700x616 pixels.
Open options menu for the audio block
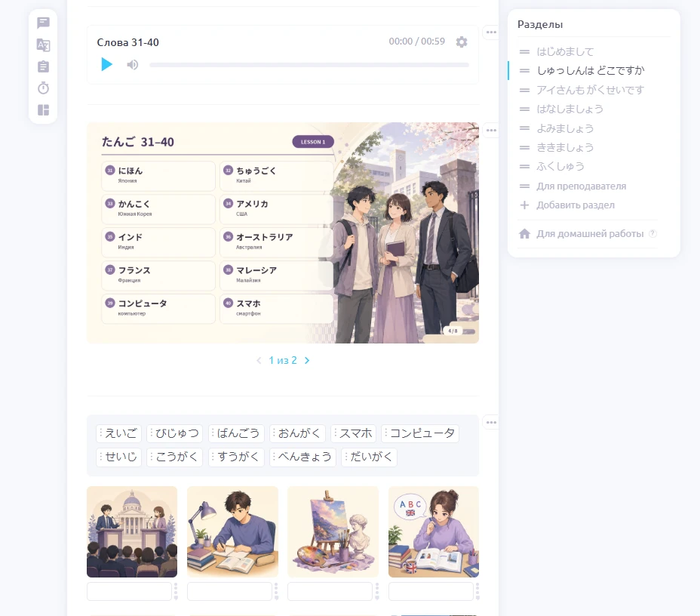pos(491,32)
